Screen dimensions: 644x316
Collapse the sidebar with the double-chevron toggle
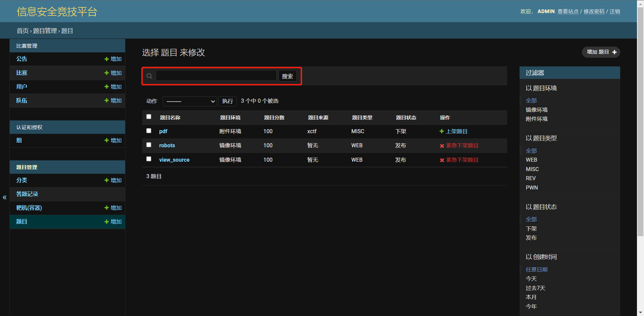(x=5, y=197)
